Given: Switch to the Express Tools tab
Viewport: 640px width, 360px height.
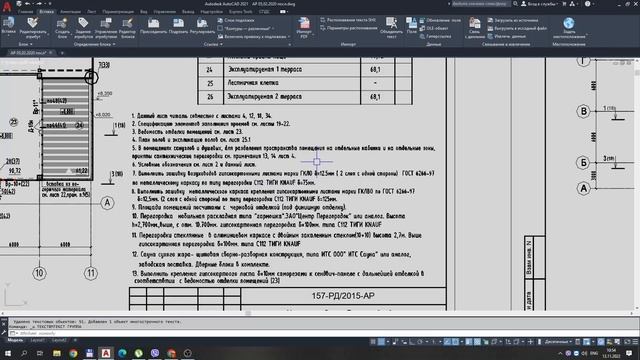Looking at the screenshot, I should pyautogui.click(x=241, y=11).
